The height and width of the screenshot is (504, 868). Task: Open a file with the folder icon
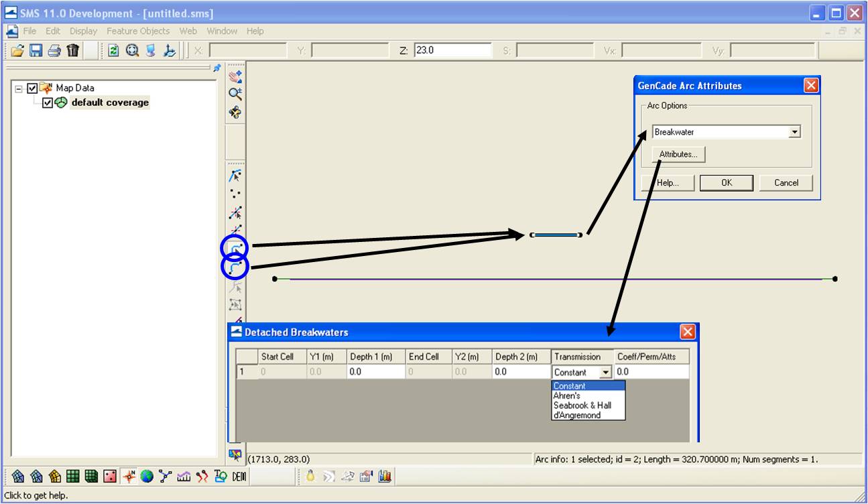tap(17, 50)
